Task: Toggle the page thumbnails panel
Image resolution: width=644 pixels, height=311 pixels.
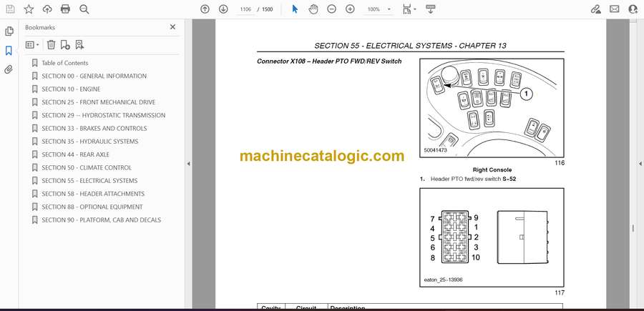Action: point(9,31)
